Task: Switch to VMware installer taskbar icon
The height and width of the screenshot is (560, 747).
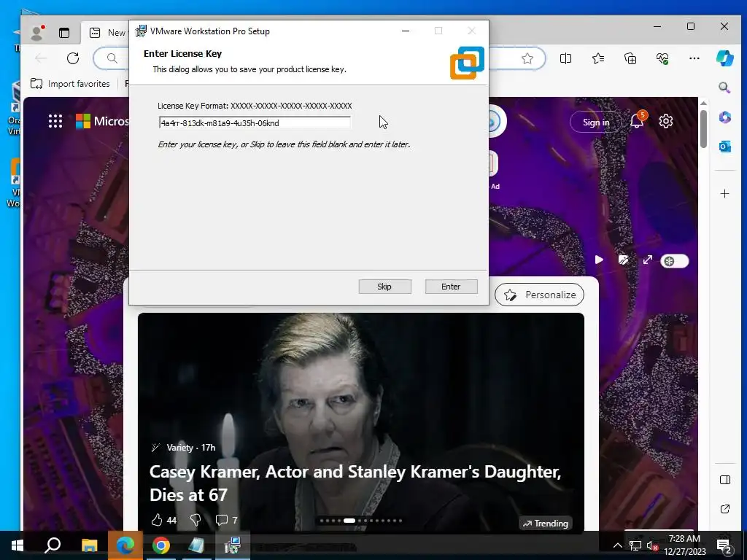Action: pos(233,545)
